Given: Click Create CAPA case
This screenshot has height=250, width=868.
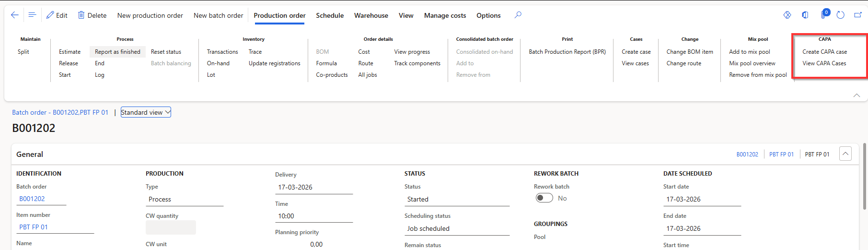Looking at the screenshot, I should [824, 52].
